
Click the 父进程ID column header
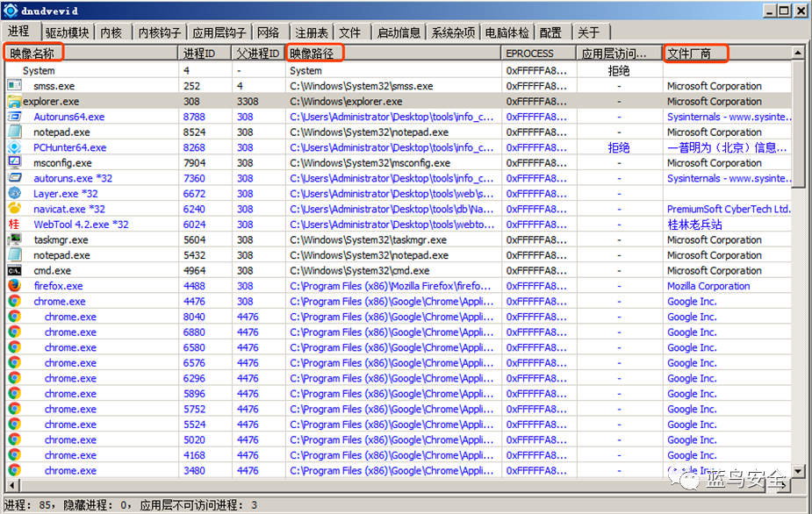click(x=258, y=54)
